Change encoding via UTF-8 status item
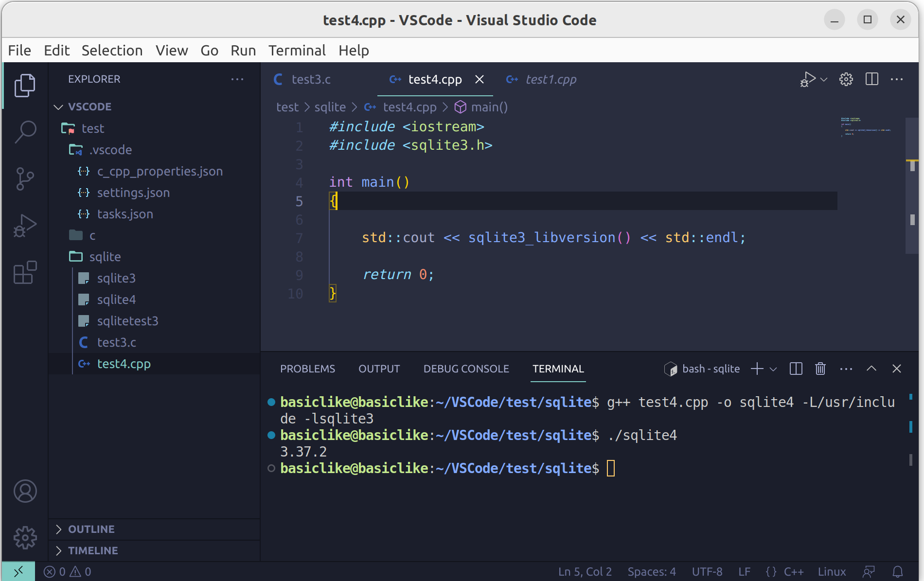 (707, 572)
